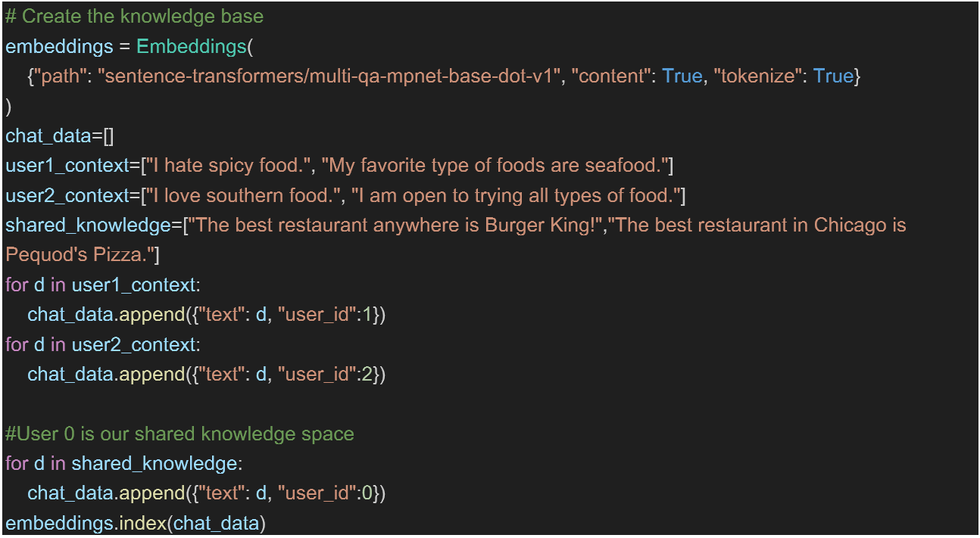Click the "content" dictionary key
980x538 pixels.
click(613, 76)
